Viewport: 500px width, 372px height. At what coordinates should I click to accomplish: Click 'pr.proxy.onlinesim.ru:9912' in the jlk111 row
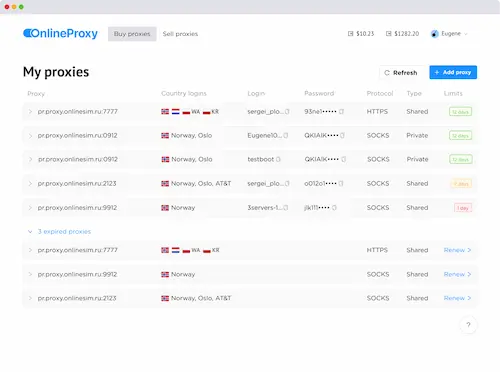pos(77,208)
